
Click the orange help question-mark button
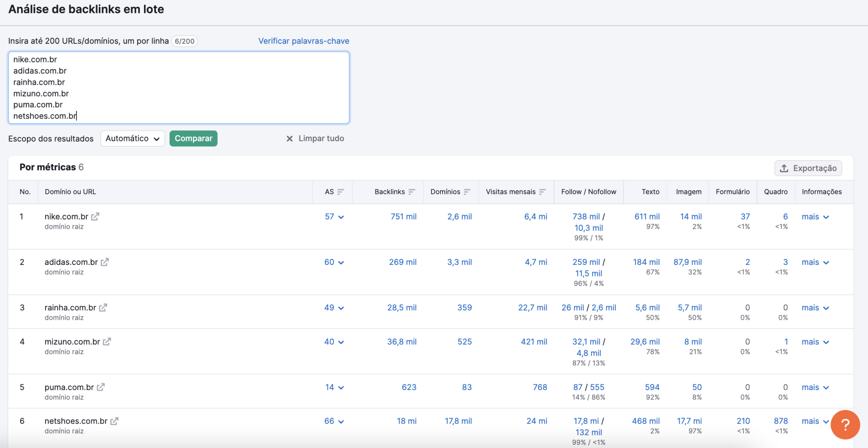coord(845,425)
